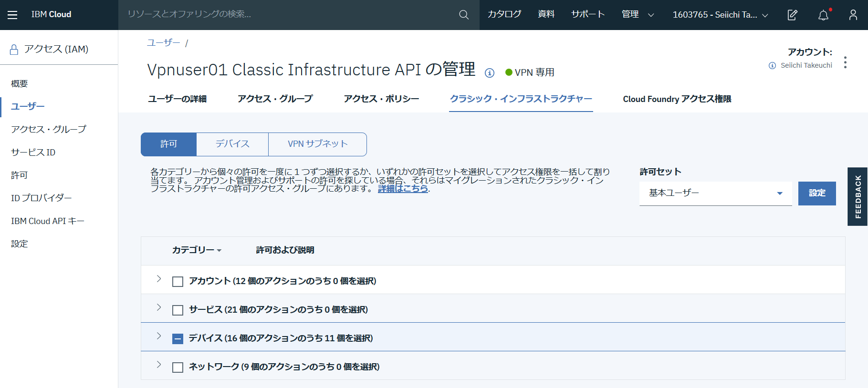Screen dimensions: 868x388
Task: Click the IBM Cloud logo
Action: tap(52, 14)
